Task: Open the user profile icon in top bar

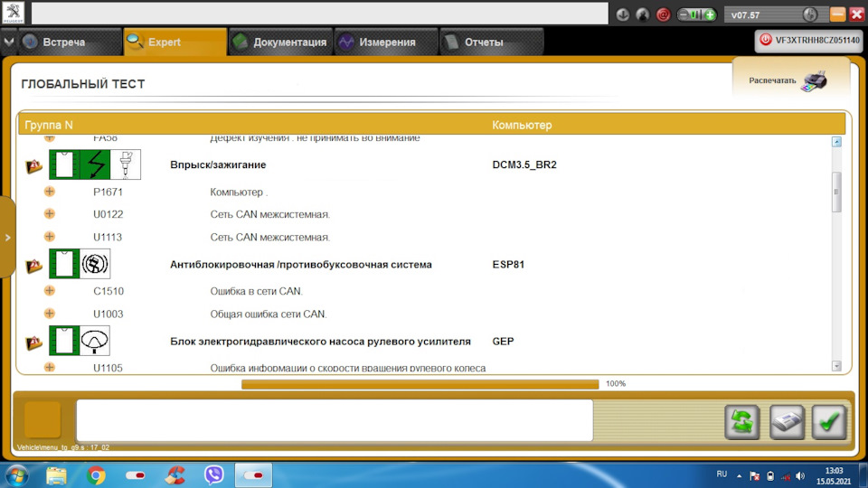Action: 642,15
